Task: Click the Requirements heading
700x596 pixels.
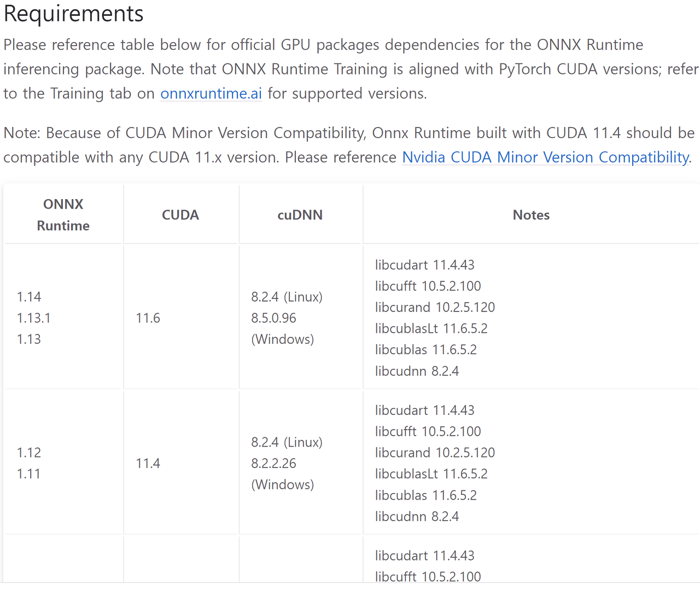Action: [73, 14]
